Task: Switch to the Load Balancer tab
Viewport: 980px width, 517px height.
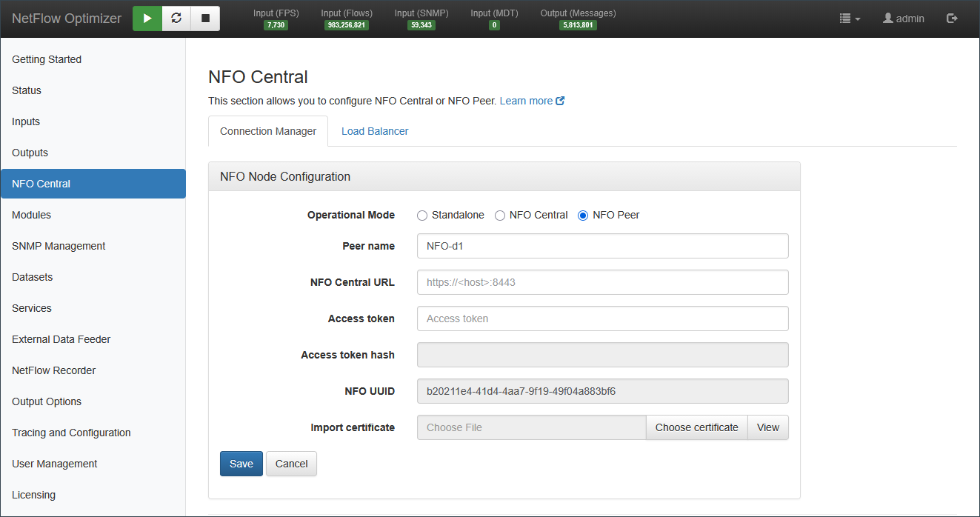Action: click(x=375, y=131)
